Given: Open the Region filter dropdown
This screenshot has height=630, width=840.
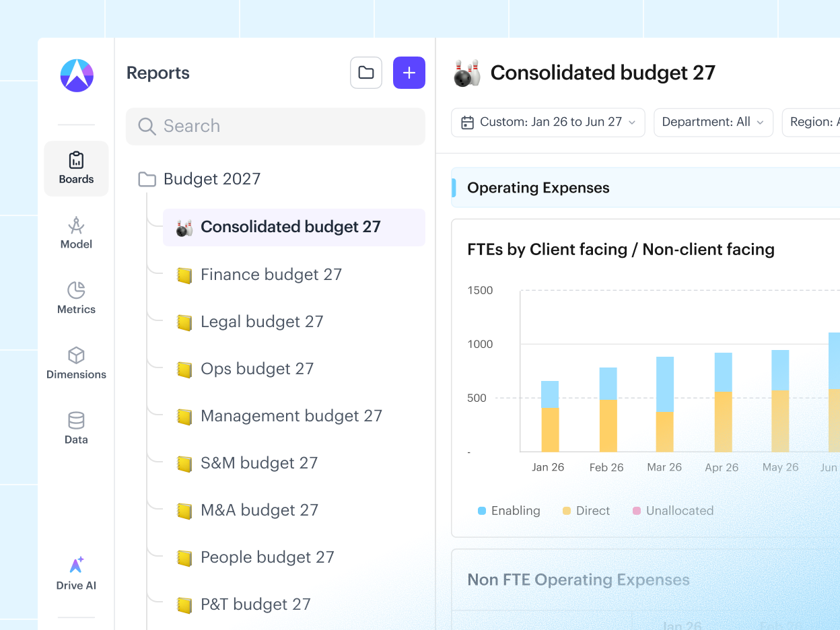Looking at the screenshot, I should 811,123.
